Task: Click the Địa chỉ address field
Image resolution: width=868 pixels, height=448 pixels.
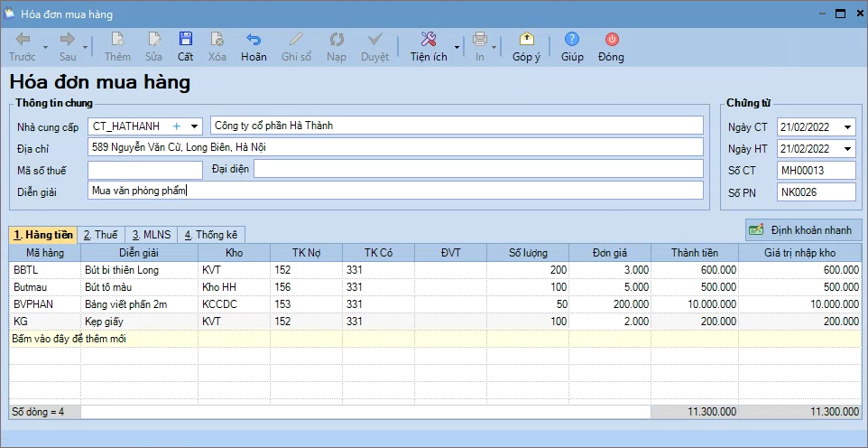Action: pyautogui.click(x=395, y=147)
